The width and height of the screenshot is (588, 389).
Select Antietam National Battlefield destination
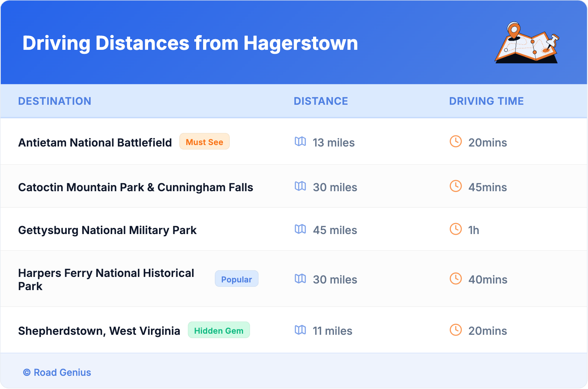(95, 142)
